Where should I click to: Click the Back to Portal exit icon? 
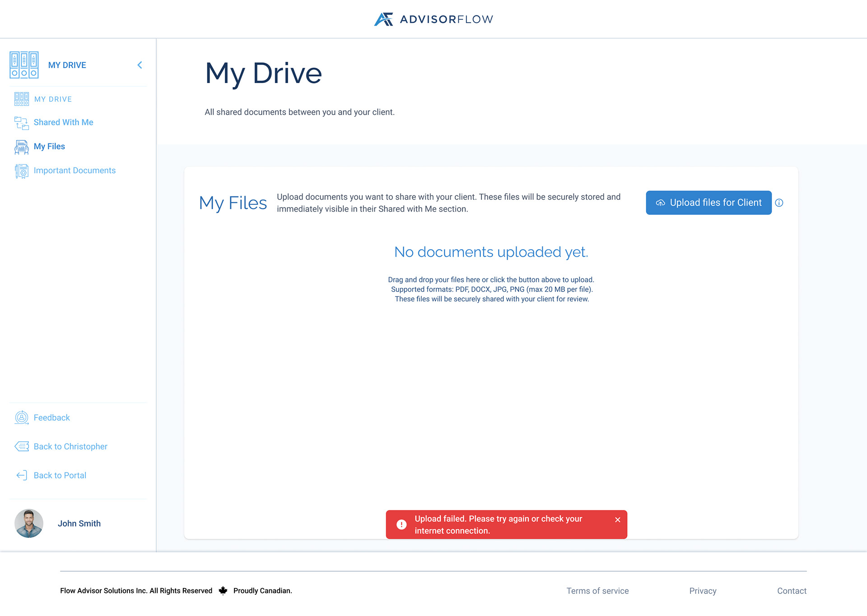[21, 476]
